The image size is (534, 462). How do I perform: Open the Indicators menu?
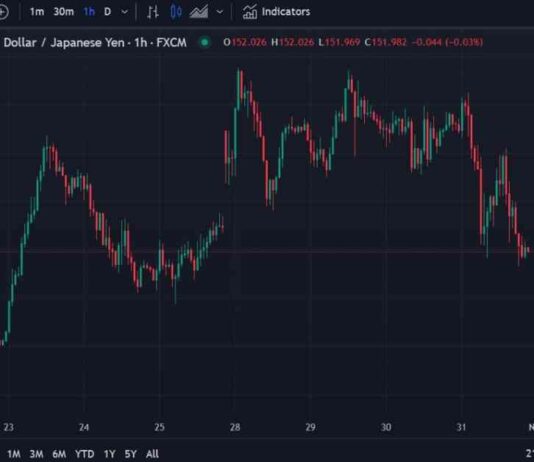(x=276, y=12)
